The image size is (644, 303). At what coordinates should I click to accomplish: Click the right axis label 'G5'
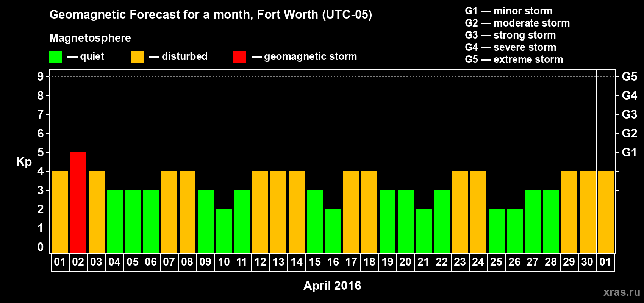click(630, 77)
